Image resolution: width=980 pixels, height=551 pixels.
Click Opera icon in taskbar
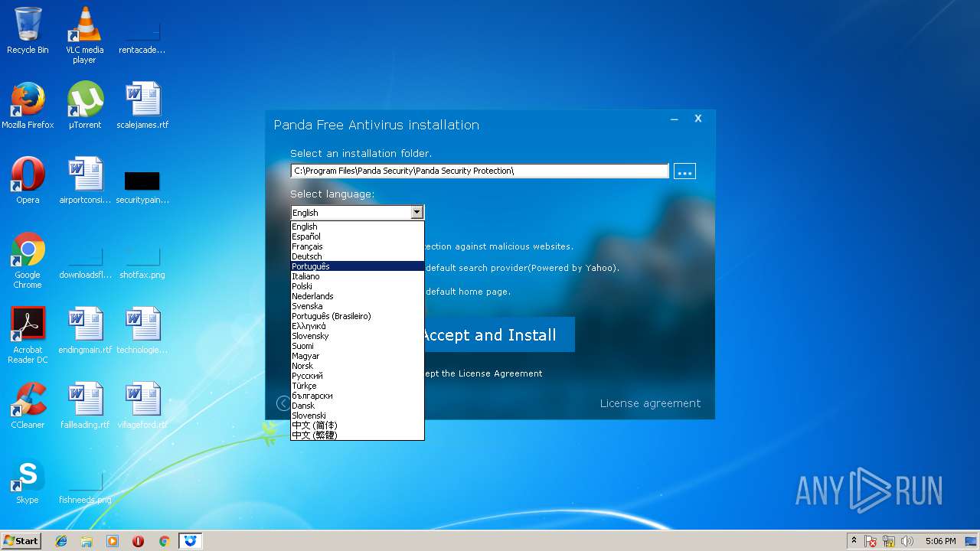(x=139, y=541)
